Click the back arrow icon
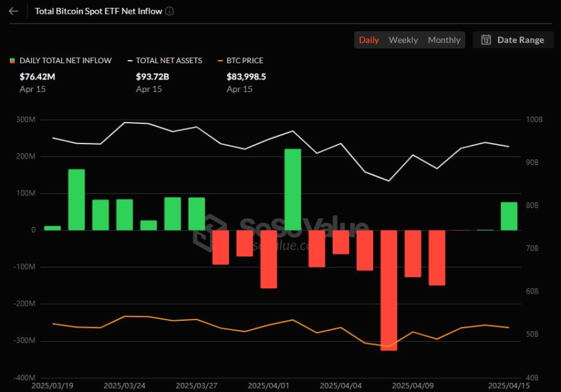Screen dimensions: 561x392 point(13,11)
